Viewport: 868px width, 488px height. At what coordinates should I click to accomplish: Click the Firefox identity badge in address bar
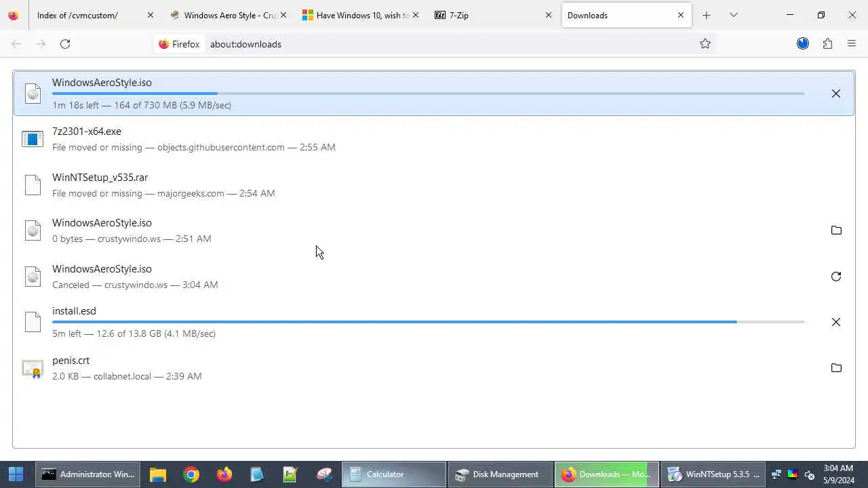click(x=179, y=44)
